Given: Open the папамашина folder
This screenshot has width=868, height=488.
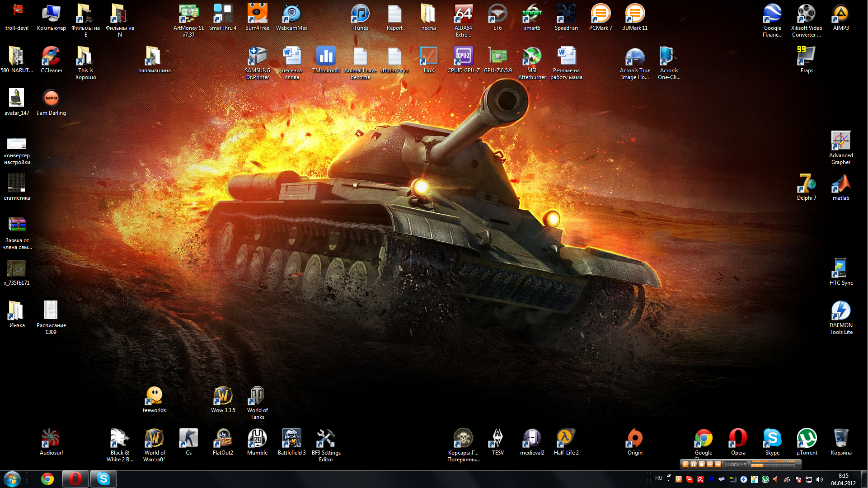Looking at the screenshot, I should point(154,60).
